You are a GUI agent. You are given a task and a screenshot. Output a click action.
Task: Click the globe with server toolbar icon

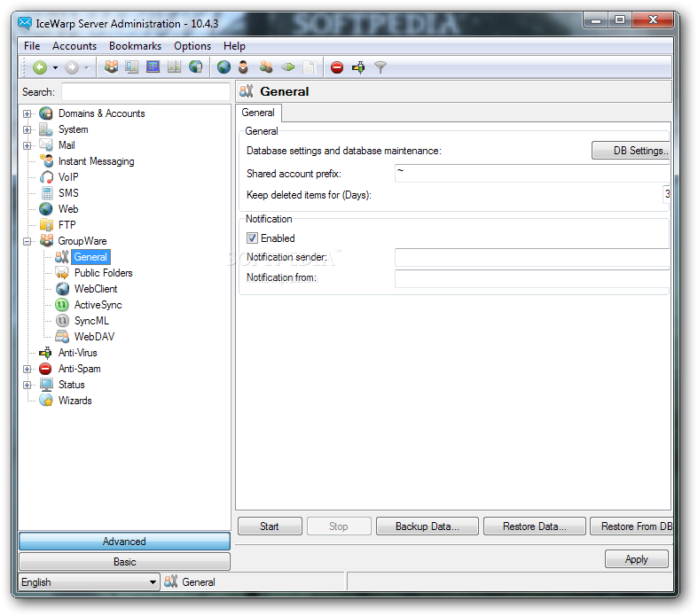tap(195, 67)
